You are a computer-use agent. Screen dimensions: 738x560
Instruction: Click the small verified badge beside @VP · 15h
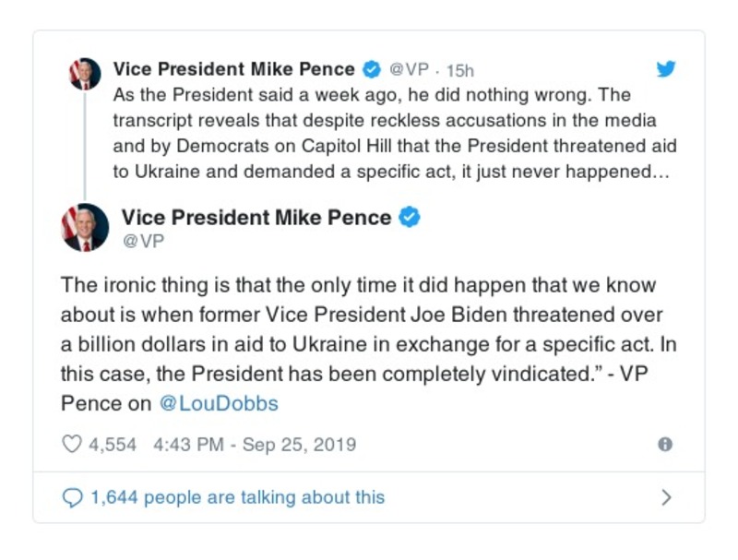coord(371,69)
